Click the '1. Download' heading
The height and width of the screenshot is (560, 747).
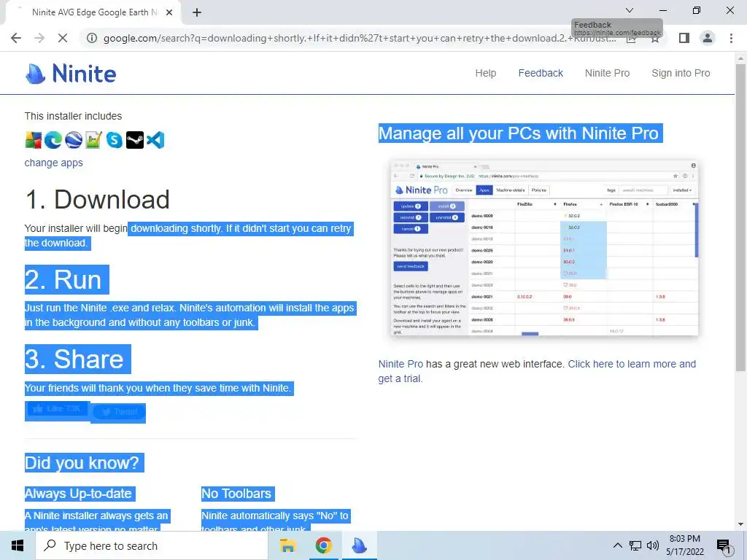click(x=97, y=200)
